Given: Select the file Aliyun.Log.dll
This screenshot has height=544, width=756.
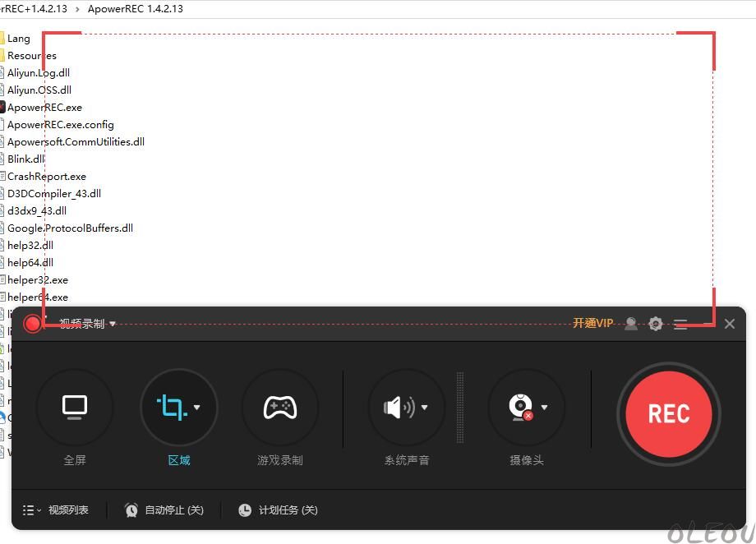Looking at the screenshot, I should pos(39,73).
